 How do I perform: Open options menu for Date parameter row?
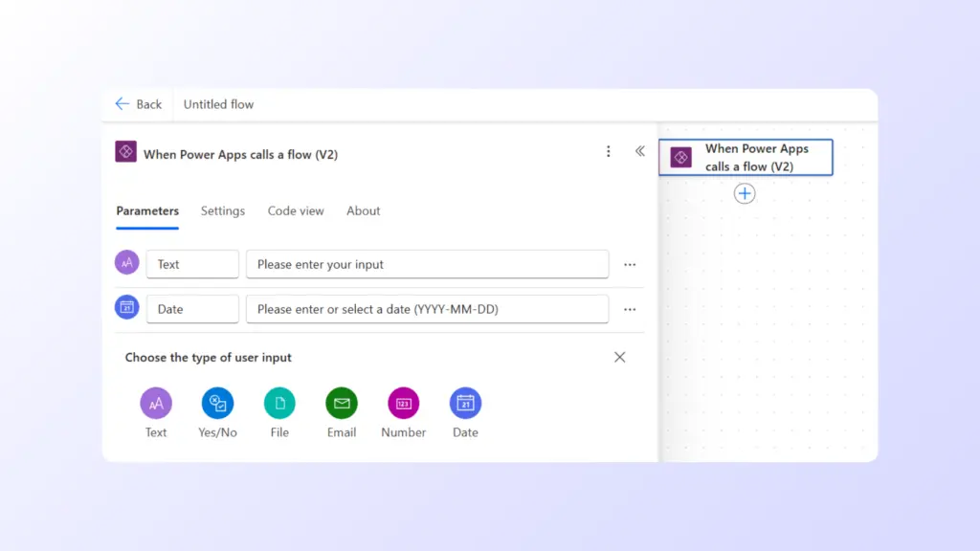[x=630, y=310]
